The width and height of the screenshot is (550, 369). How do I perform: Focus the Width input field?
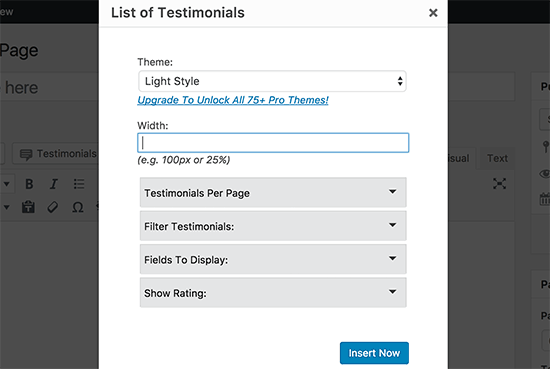273,143
